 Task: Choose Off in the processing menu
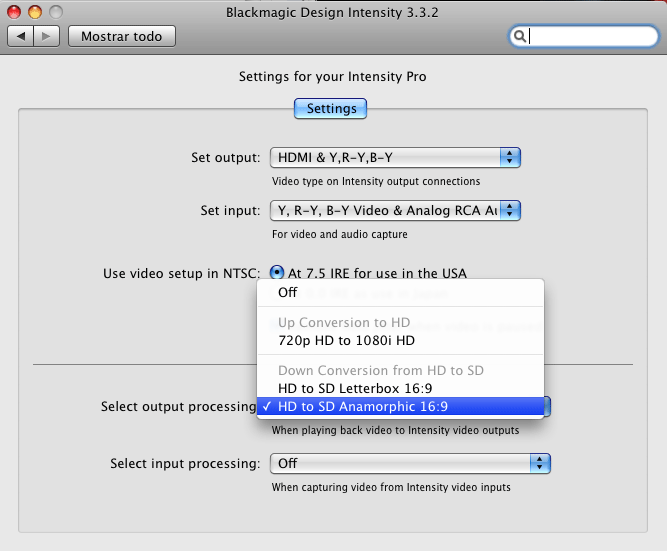288,293
